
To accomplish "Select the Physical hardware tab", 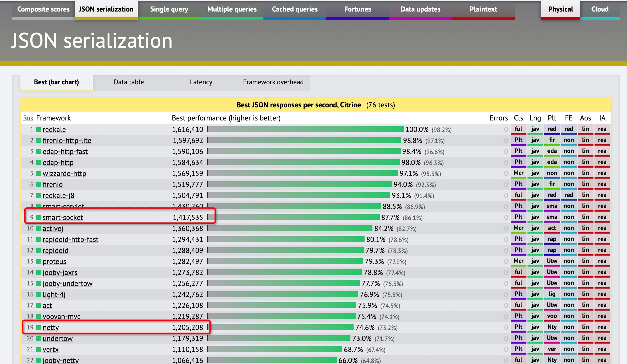I will pos(561,9).
